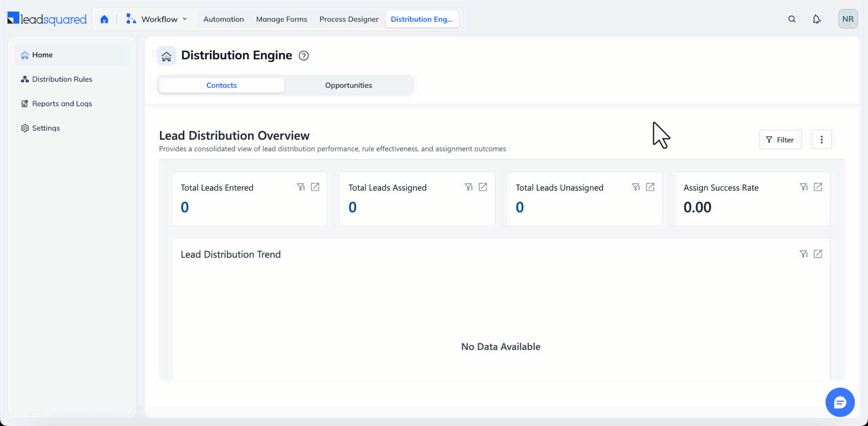Expand the Workflow dropdown menu
Image resolution: width=868 pixels, height=426 pixels.
tap(157, 19)
